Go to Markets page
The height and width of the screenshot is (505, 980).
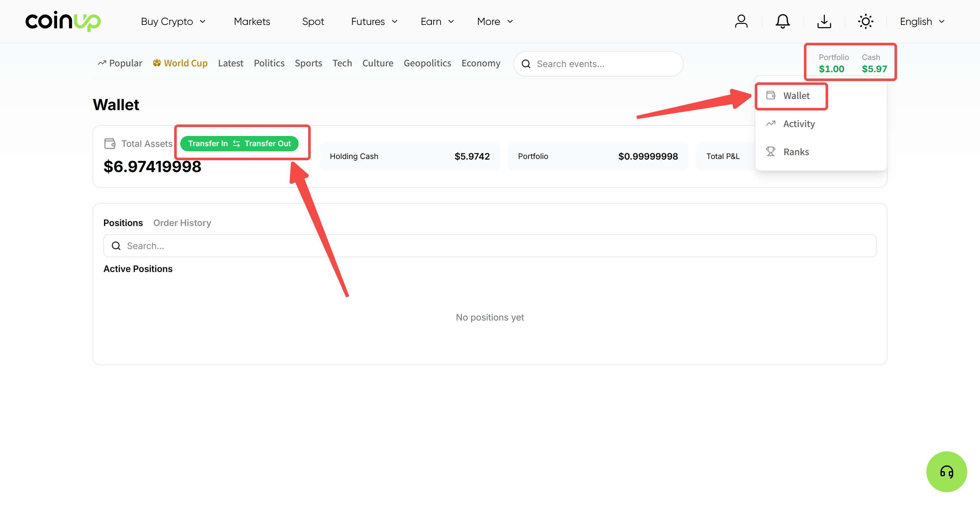[x=252, y=21]
